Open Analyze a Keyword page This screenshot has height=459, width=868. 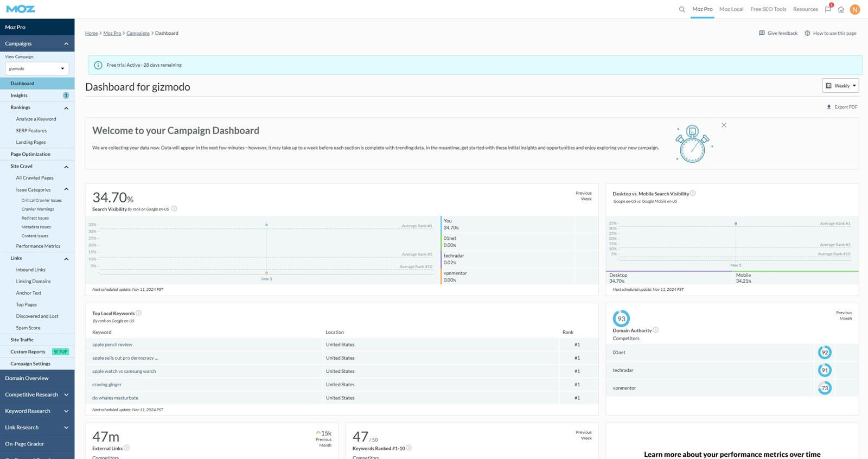click(36, 119)
